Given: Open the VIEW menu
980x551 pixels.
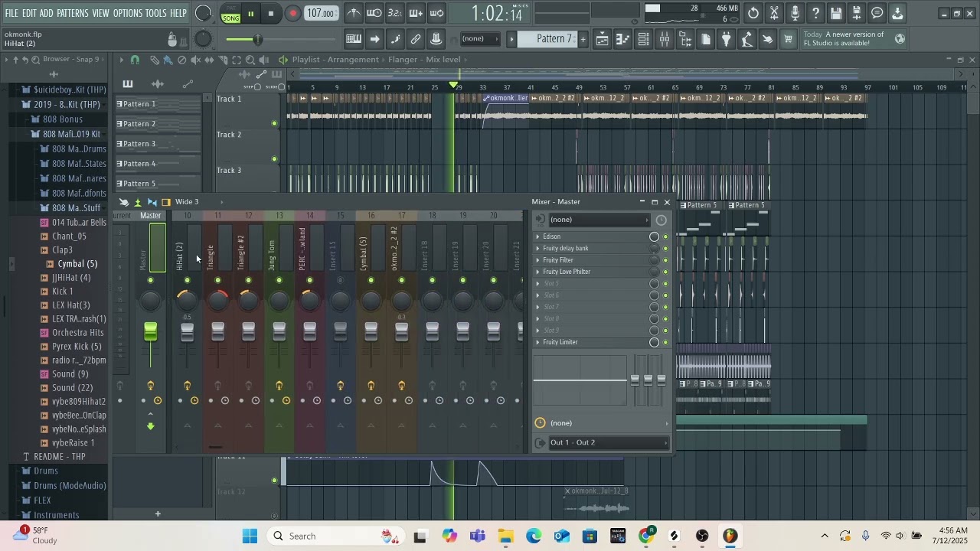Looking at the screenshot, I should coord(101,13).
